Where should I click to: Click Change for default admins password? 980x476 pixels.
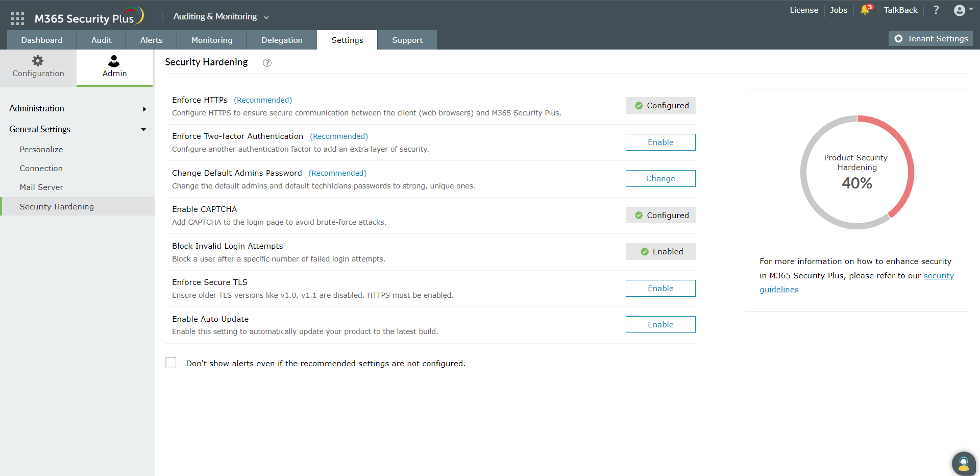point(660,179)
